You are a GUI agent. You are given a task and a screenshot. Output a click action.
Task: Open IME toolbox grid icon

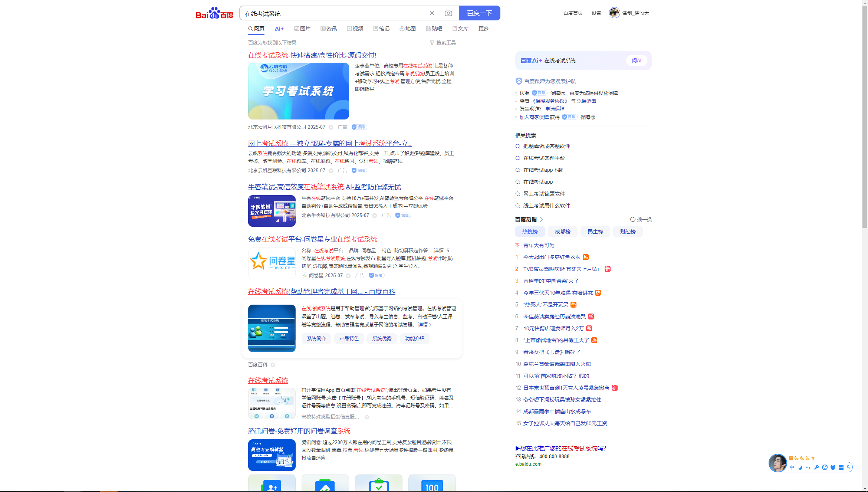[x=841, y=468]
